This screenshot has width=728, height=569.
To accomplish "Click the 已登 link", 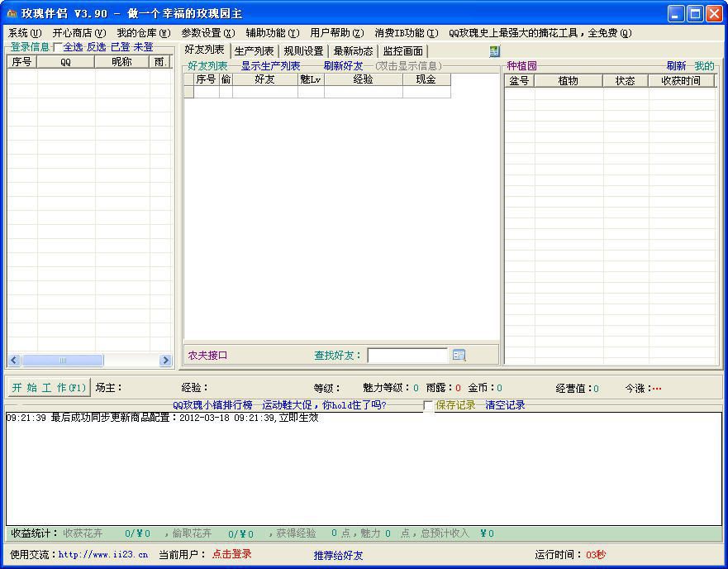I will [120, 47].
